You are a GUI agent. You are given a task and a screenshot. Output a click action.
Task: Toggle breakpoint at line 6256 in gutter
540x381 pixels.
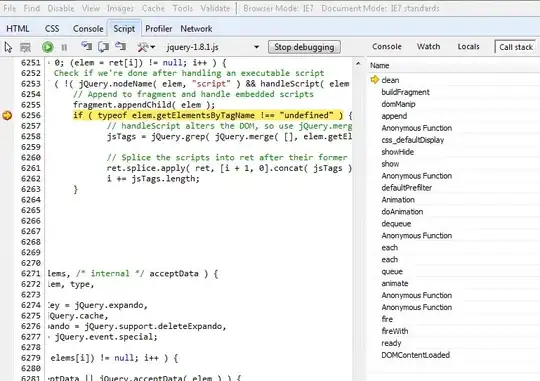[x=7, y=115]
